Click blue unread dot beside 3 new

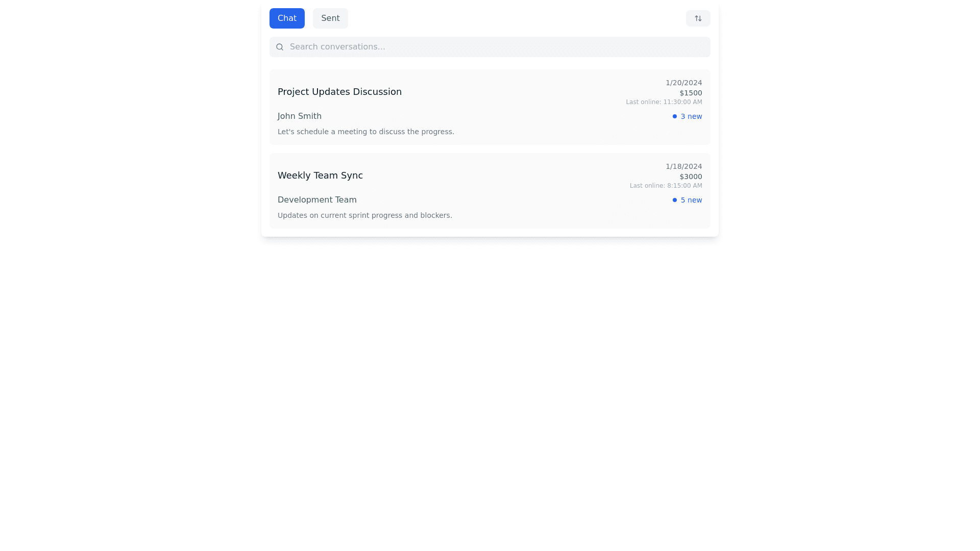pos(674,116)
